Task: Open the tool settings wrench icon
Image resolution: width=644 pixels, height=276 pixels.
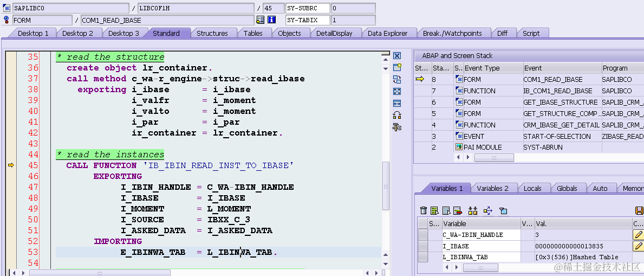Action: pyautogui.click(x=397, y=127)
